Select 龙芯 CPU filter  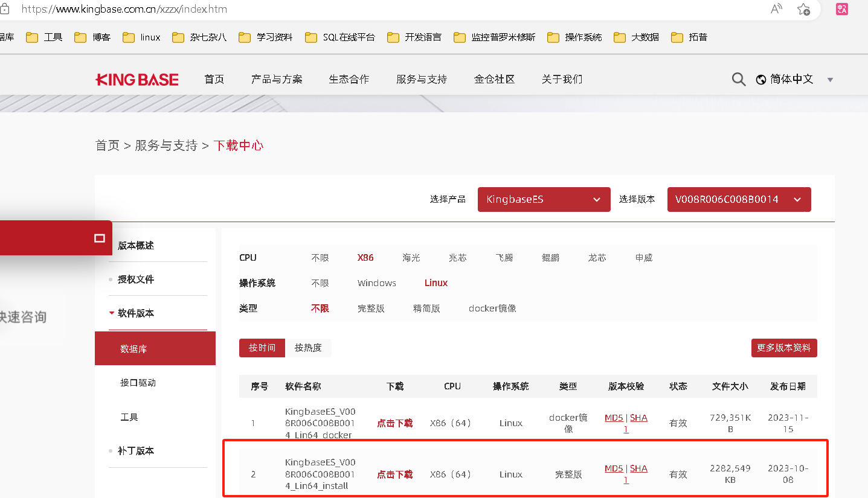[597, 258]
